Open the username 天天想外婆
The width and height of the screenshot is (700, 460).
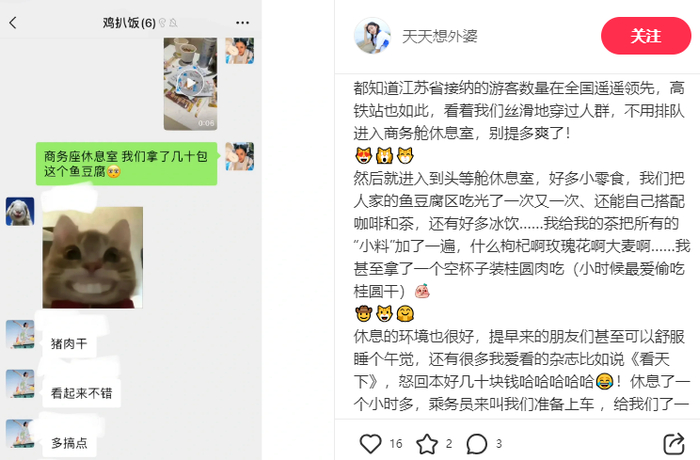pos(440,36)
